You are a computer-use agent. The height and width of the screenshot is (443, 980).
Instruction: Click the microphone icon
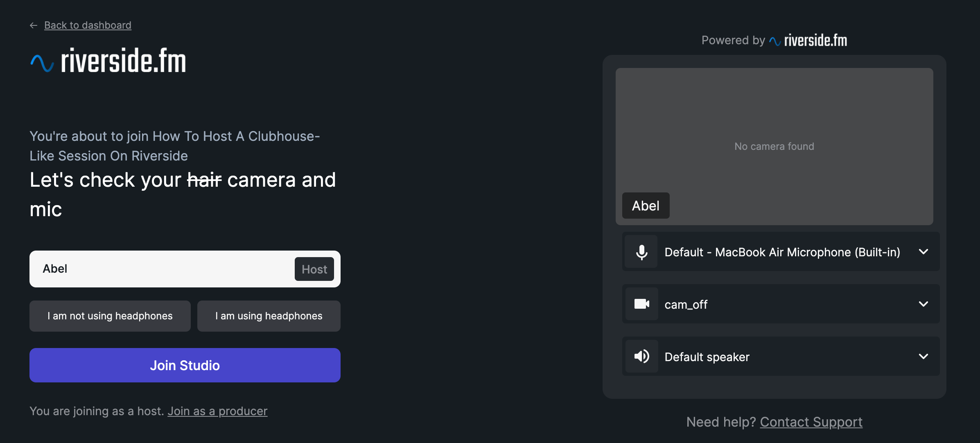pos(641,252)
